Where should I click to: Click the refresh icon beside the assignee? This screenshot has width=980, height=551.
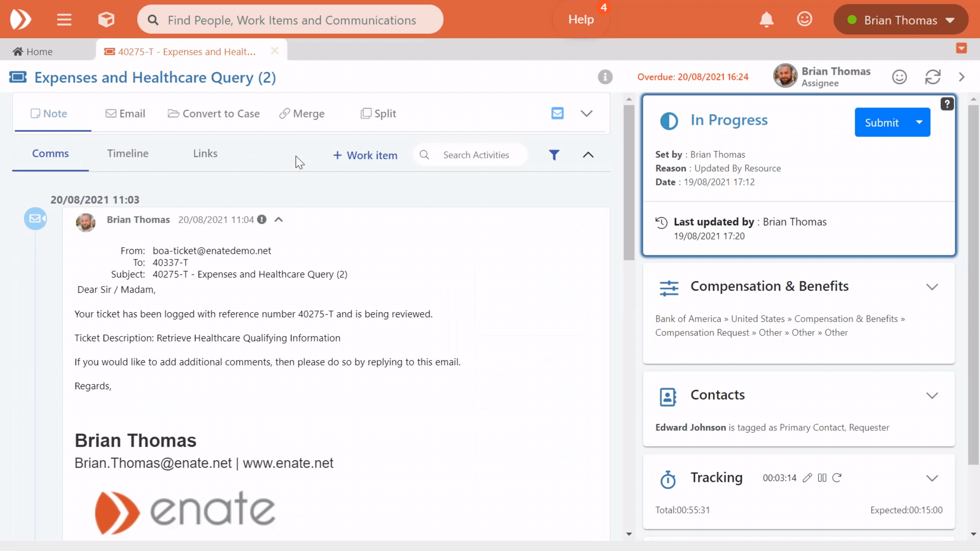pyautogui.click(x=933, y=77)
